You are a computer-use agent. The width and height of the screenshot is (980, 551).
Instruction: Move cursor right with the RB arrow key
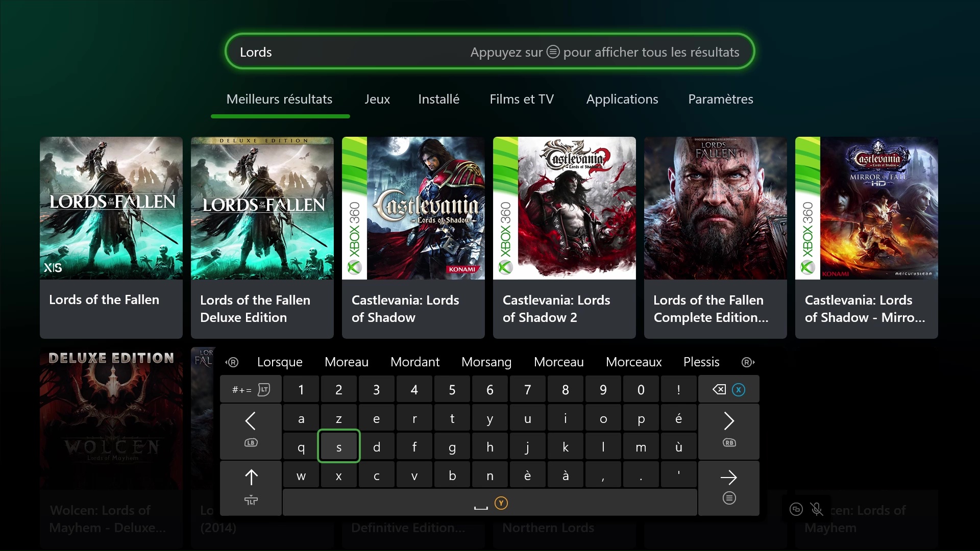tap(728, 431)
